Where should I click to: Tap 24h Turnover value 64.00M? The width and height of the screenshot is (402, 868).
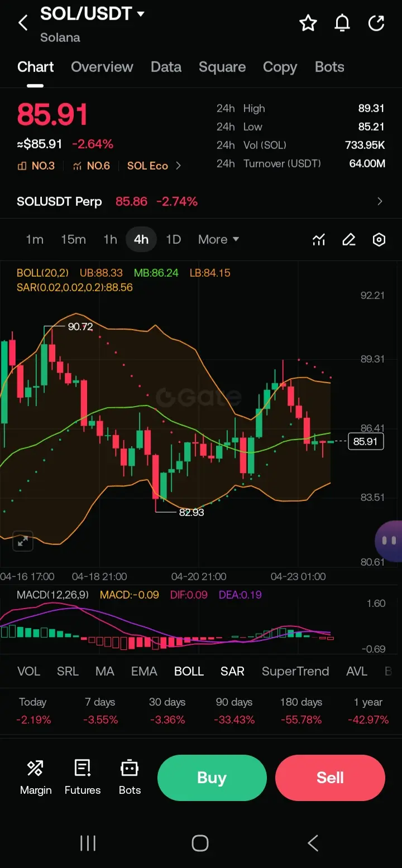367,163
